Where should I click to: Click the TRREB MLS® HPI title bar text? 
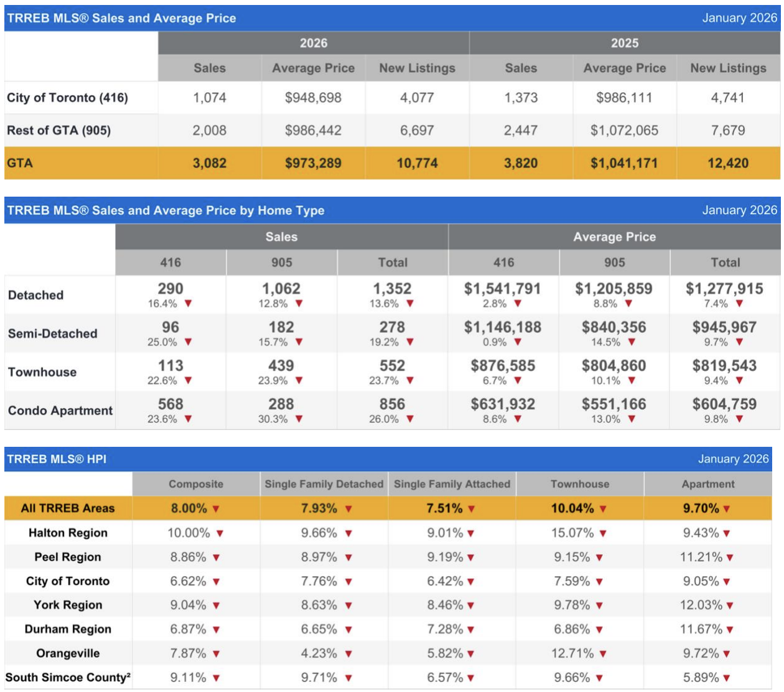57,459
